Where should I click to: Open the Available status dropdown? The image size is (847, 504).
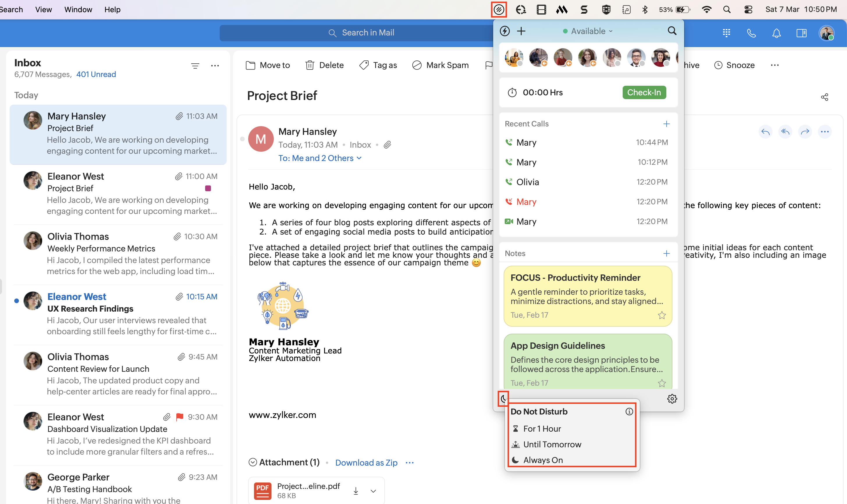[x=588, y=31]
